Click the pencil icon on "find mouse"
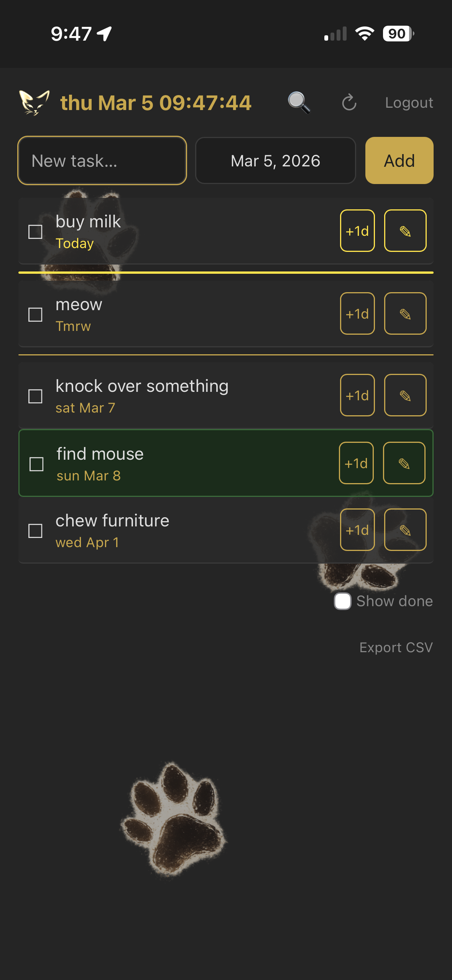The width and height of the screenshot is (452, 980). (x=404, y=462)
